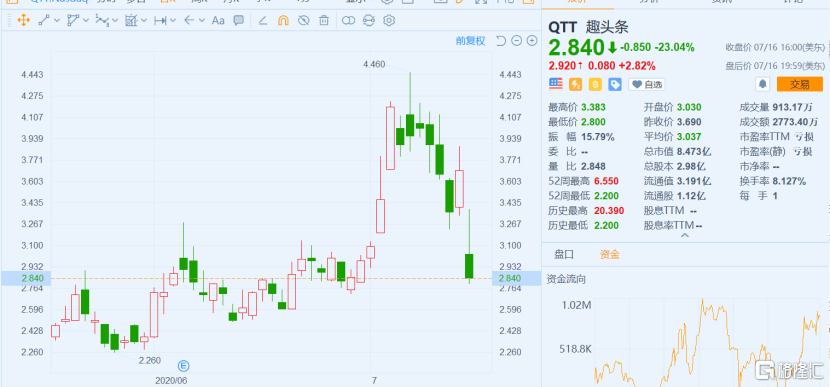Switch to the 资金 tab
The image size is (830, 387).
pos(609,255)
